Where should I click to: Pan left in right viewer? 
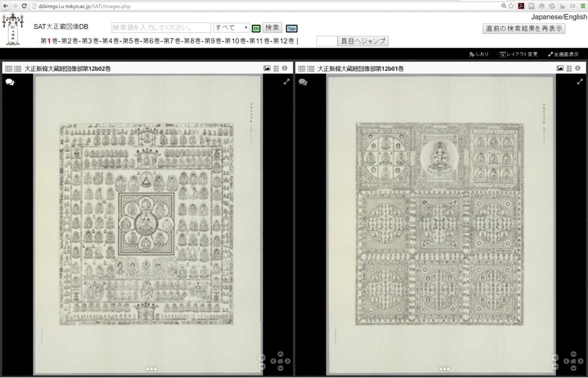click(566, 361)
